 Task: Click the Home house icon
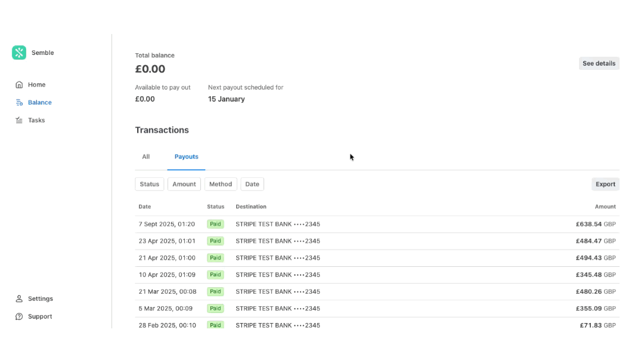click(x=19, y=85)
